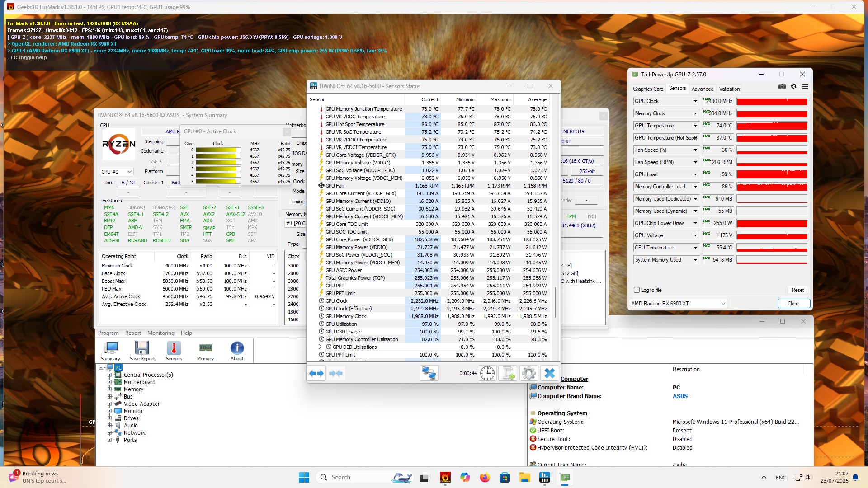Screen dimensions: 868x488
Task: Click the Maximum column header
Action: (495, 99)
